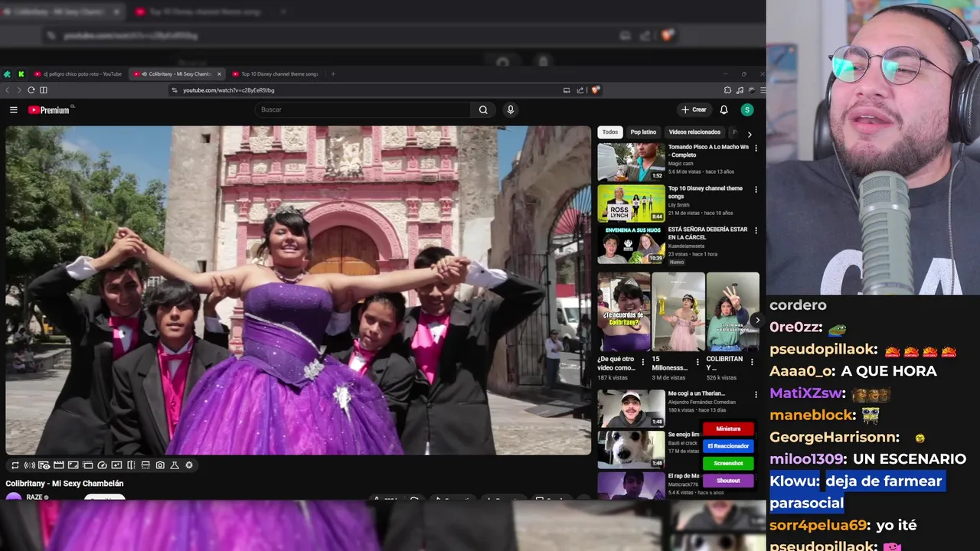The width and height of the screenshot is (980, 551).
Task: Open the browser extensions puzzle icon
Action: click(727, 90)
